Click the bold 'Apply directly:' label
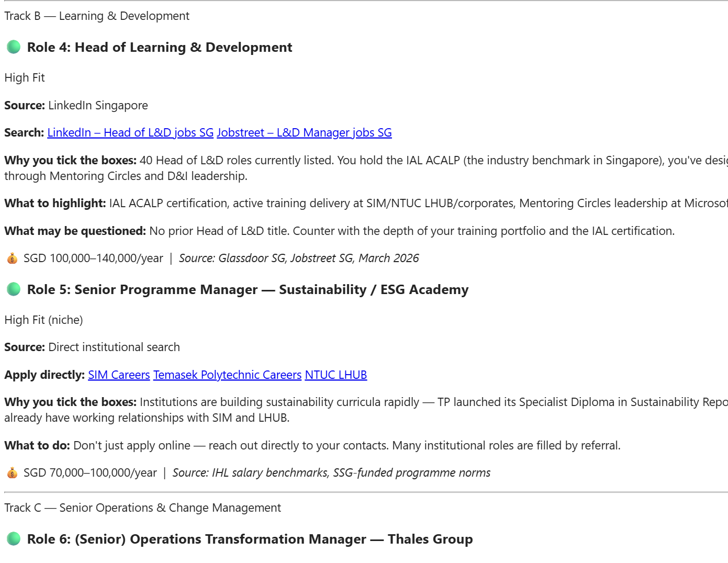The width and height of the screenshot is (728, 563). (x=44, y=375)
